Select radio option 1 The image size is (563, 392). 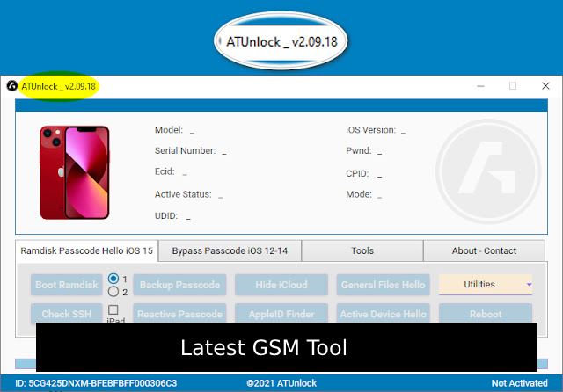tap(113, 279)
